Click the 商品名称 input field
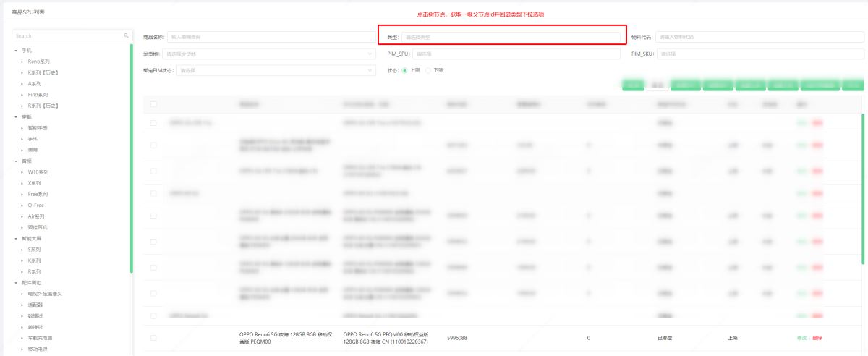Screen dimensions: 868x356 272,37
